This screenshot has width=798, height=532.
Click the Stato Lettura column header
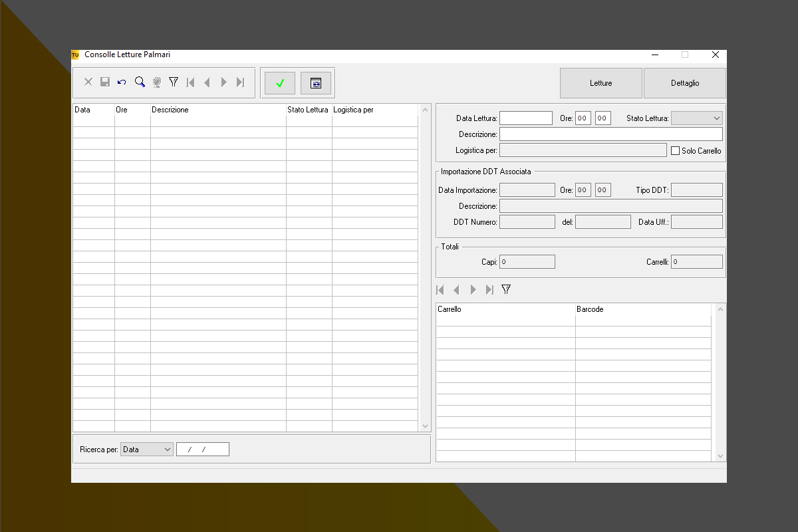tap(309, 110)
